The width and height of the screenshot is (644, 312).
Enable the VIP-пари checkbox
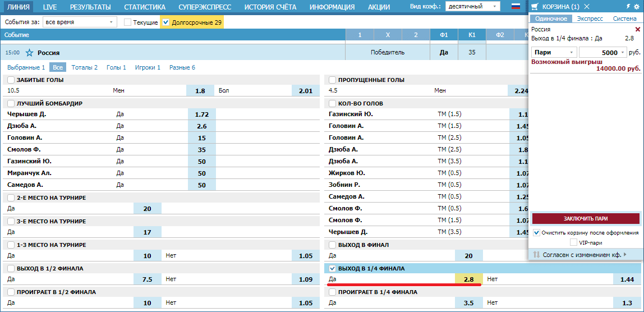(573, 242)
